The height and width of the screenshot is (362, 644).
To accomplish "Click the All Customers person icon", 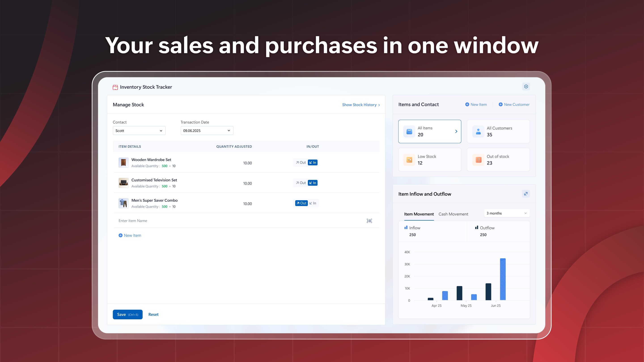I will pyautogui.click(x=478, y=131).
